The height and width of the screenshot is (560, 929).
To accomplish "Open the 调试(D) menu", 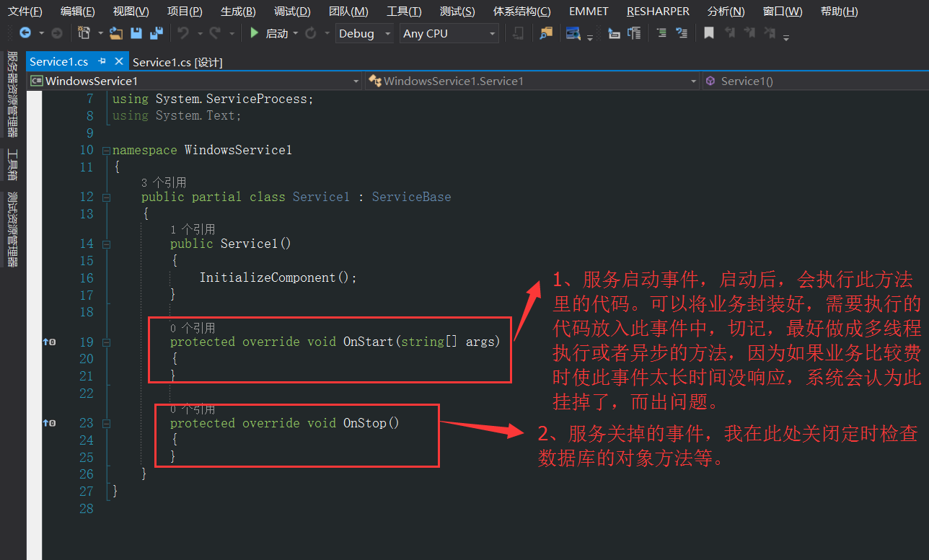I will click(x=292, y=11).
